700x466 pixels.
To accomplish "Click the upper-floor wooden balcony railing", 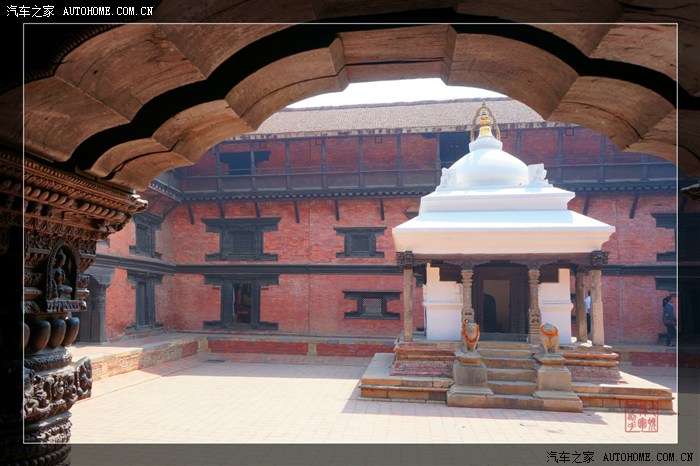I will (310, 181).
